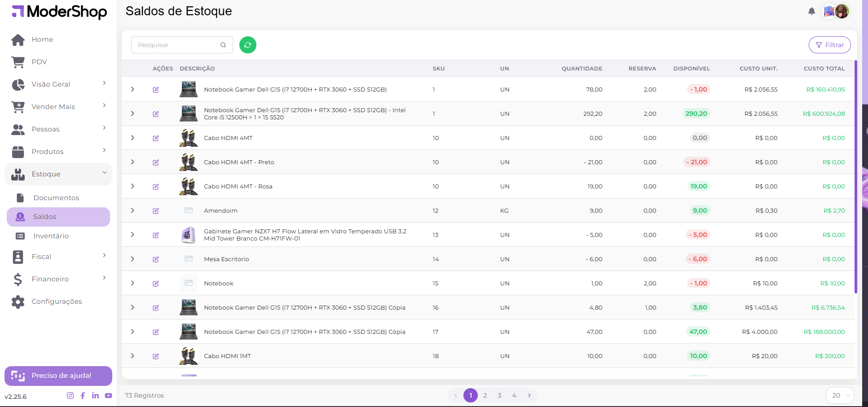Click the Preciso de ajuda! button

(x=58, y=376)
